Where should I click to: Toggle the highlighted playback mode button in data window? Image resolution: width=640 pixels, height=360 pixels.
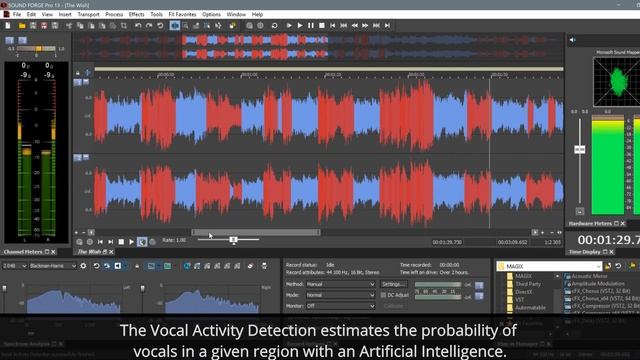point(142,242)
